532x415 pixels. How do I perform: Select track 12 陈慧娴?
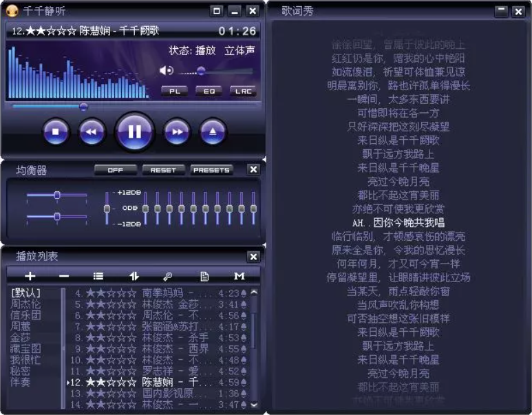[158, 383]
